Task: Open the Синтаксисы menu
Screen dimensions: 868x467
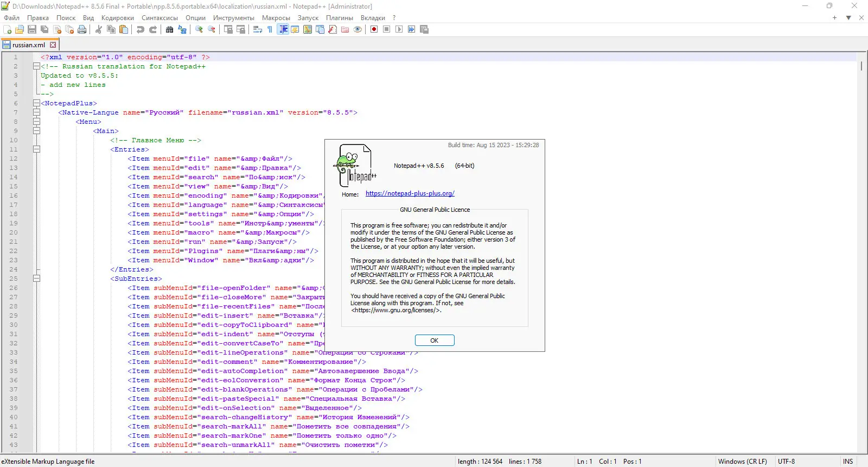Action: point(160,18)
